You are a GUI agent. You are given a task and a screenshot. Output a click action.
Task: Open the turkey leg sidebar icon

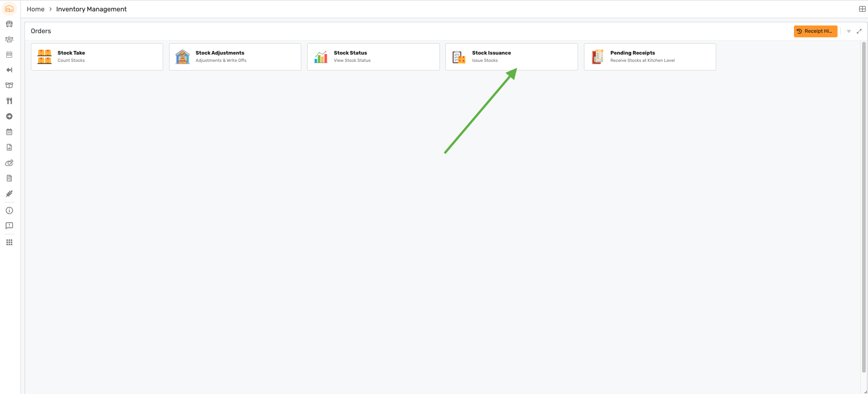(x=9, y=163)
